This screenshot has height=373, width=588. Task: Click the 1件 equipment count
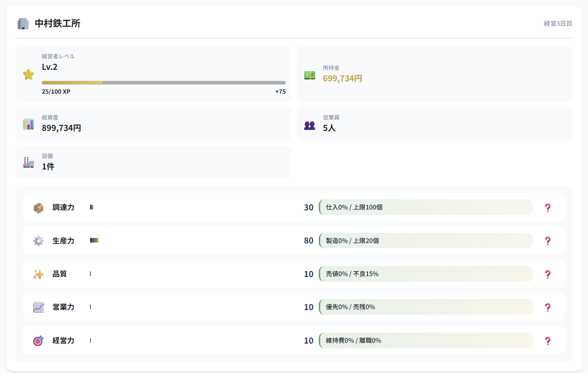(48, 167)
